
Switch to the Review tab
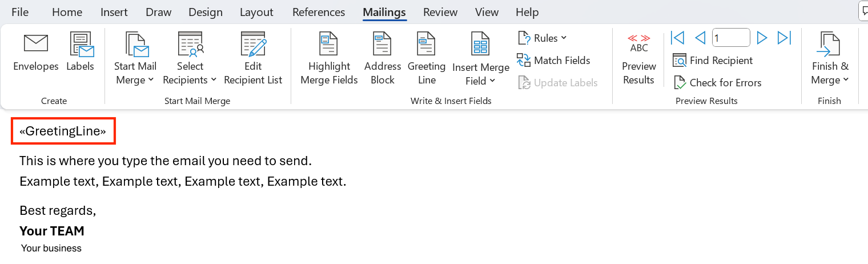tap(440, 12)
